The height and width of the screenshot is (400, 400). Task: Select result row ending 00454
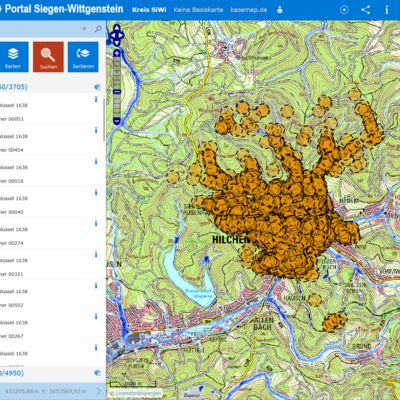(51, 140)
